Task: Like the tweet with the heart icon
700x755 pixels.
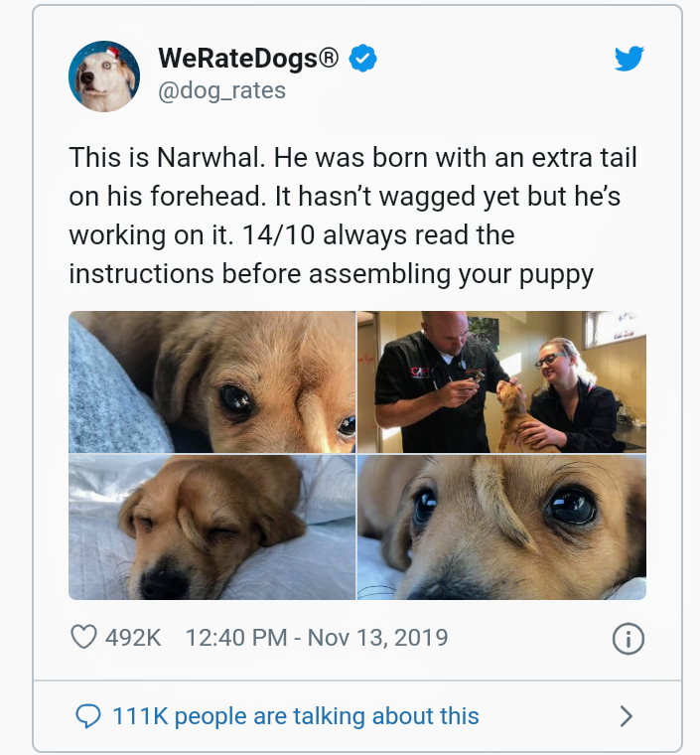Action: (84, 637)
